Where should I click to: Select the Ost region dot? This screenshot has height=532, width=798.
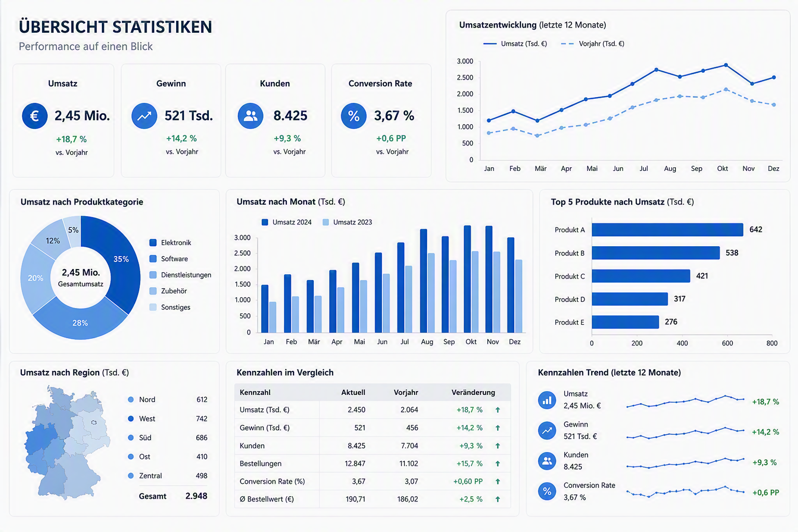(131, 457)
